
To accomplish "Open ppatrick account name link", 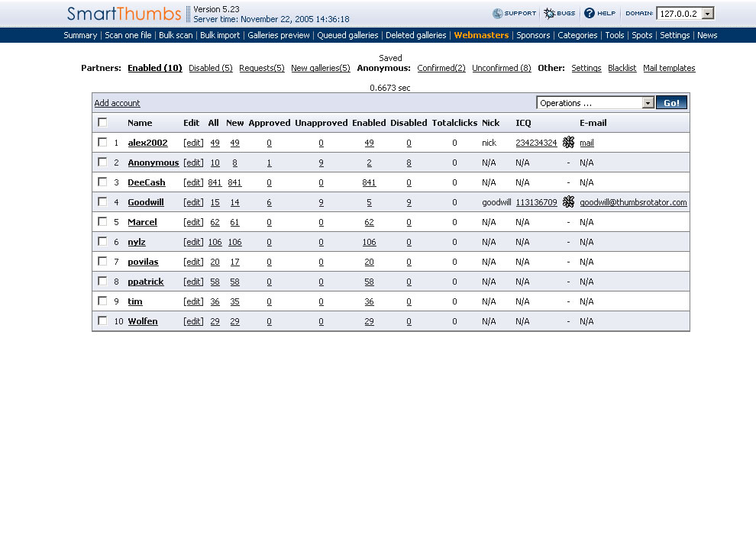I will click(146, 282).
